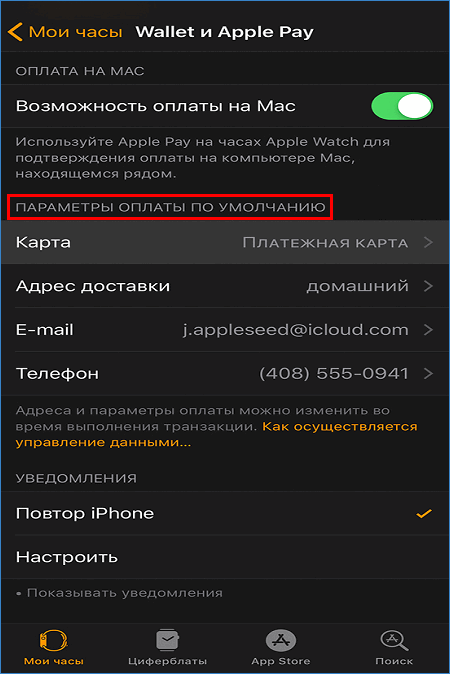The width and height of the screenshot is (450, 674).
Task: Open the Телефон row chevron
Action: pos(428,374)
